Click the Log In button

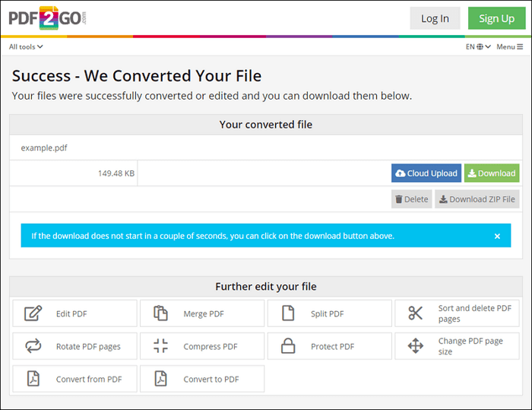pyautogui.click(x=435, y=18)
